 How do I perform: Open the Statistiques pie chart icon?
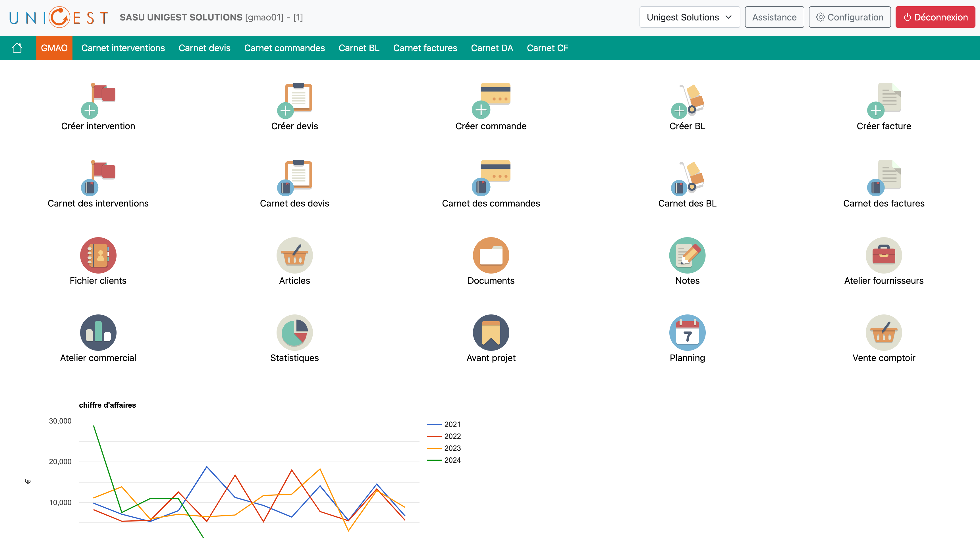294,332
